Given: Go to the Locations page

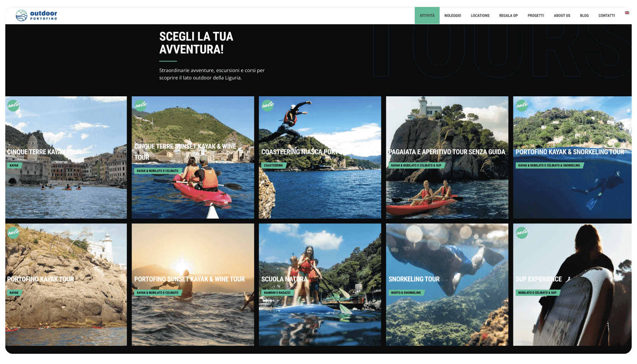Looking at the screenshot, I should click(x=480, y=16).
